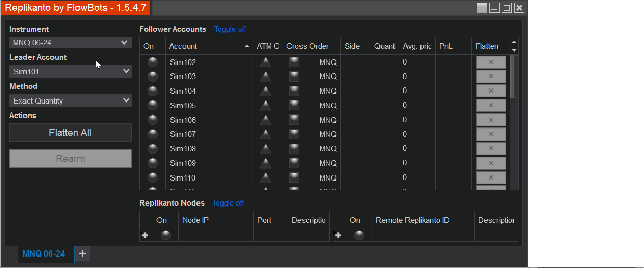644x268 pixels.
Task: Activate follower account Sim109
Action: [x=153, y=163]
